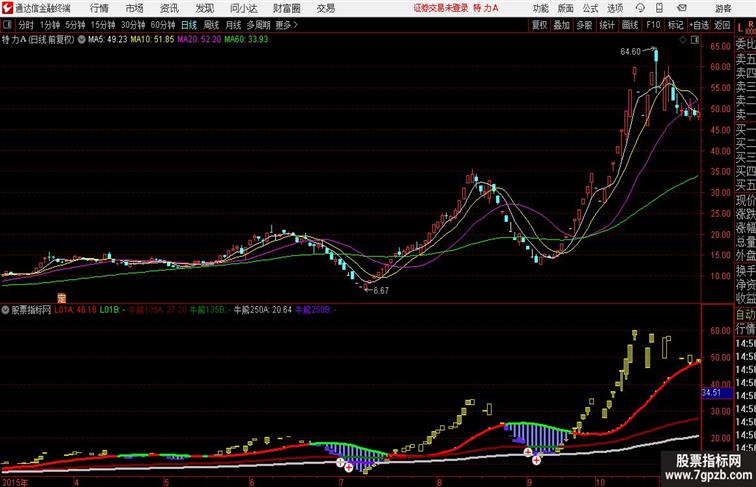Select the 日线 daily period tab

[189, 25]
